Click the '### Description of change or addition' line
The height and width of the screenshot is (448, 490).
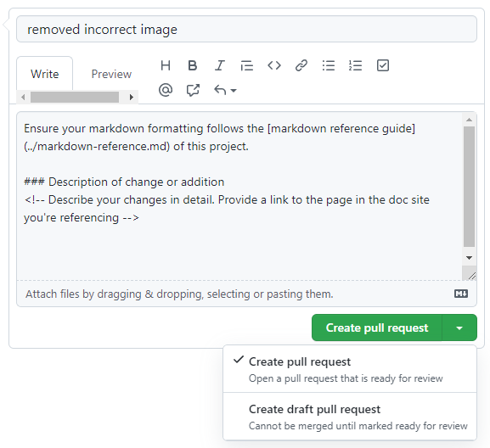coord(124,182)
